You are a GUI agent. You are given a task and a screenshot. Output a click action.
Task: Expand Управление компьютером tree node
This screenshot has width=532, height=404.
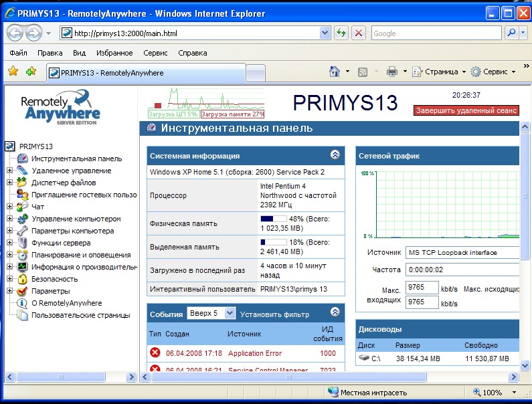point(9,219)
